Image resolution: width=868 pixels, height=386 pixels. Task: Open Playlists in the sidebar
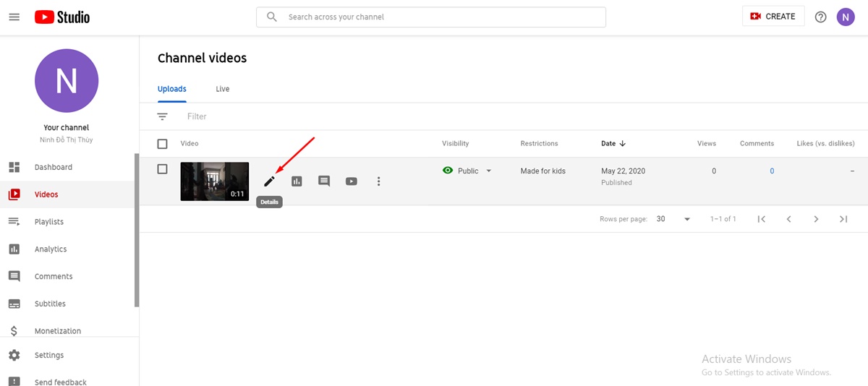pos(49,222)
